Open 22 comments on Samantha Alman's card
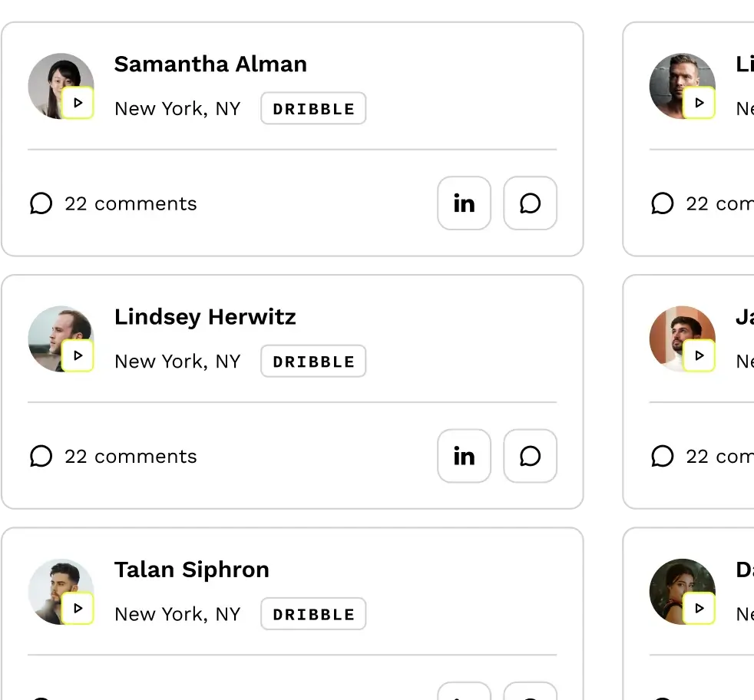 pos(114,203)
